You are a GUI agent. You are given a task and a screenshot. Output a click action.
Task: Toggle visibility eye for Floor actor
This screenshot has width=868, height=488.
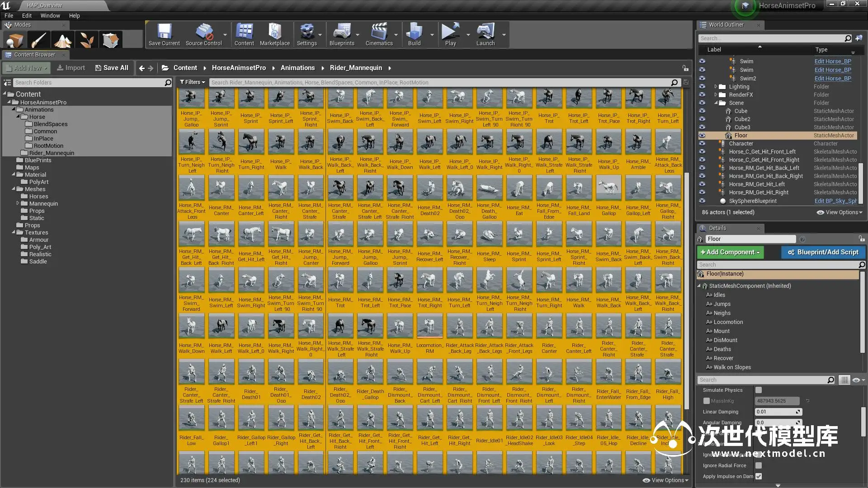click(x=702, y=136)
